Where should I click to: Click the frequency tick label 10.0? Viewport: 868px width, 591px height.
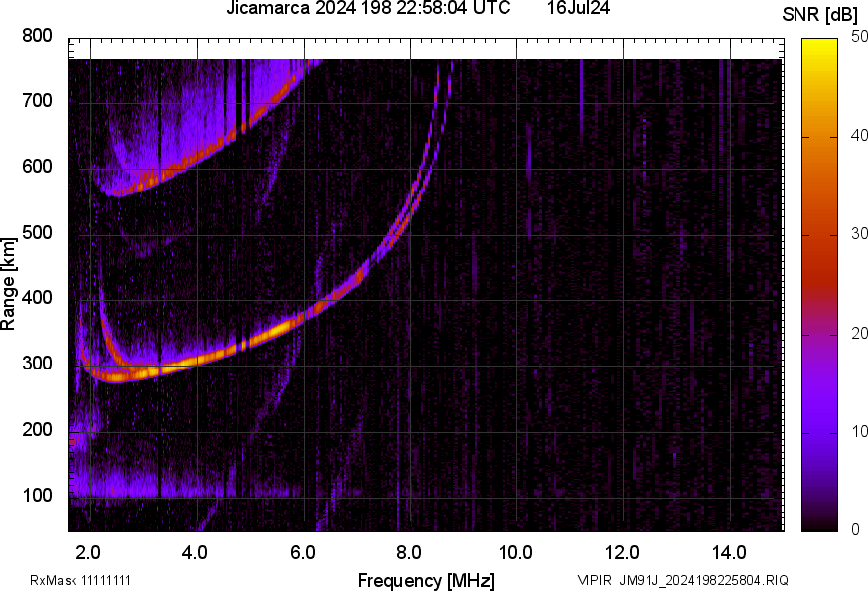point(515,553)
